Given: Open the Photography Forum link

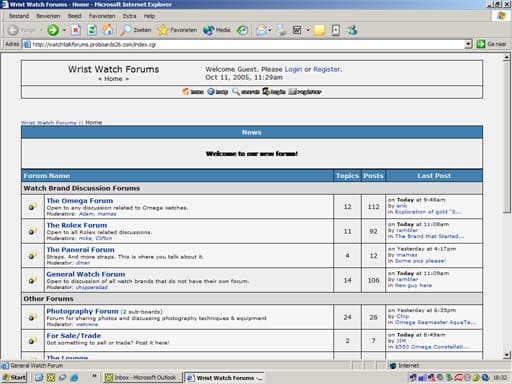Looking at the screenshot, I should coord(82,311).
